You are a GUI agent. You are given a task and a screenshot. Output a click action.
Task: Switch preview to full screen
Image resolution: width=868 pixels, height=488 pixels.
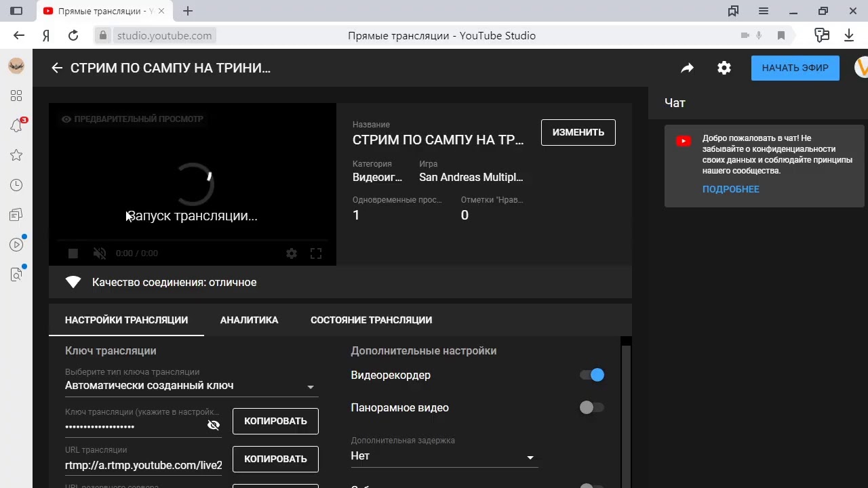tap(316, 253)
